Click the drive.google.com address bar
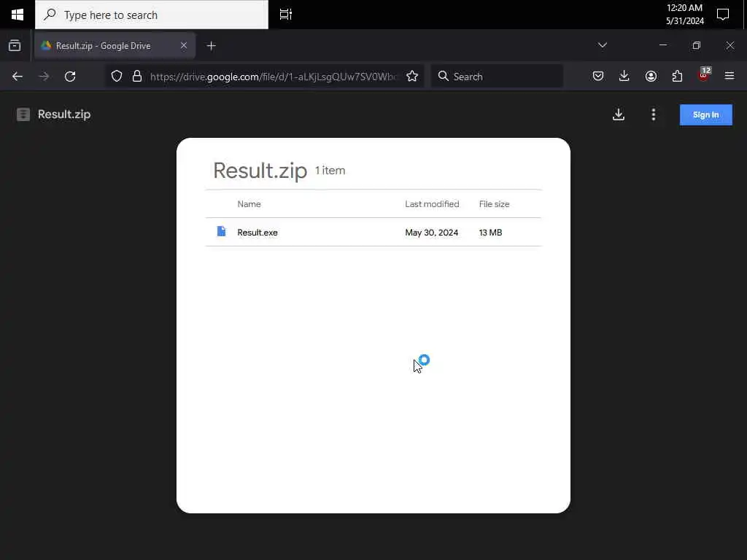Image resolution: width=747 pixels, height=560 pixels. pos(274,77)
